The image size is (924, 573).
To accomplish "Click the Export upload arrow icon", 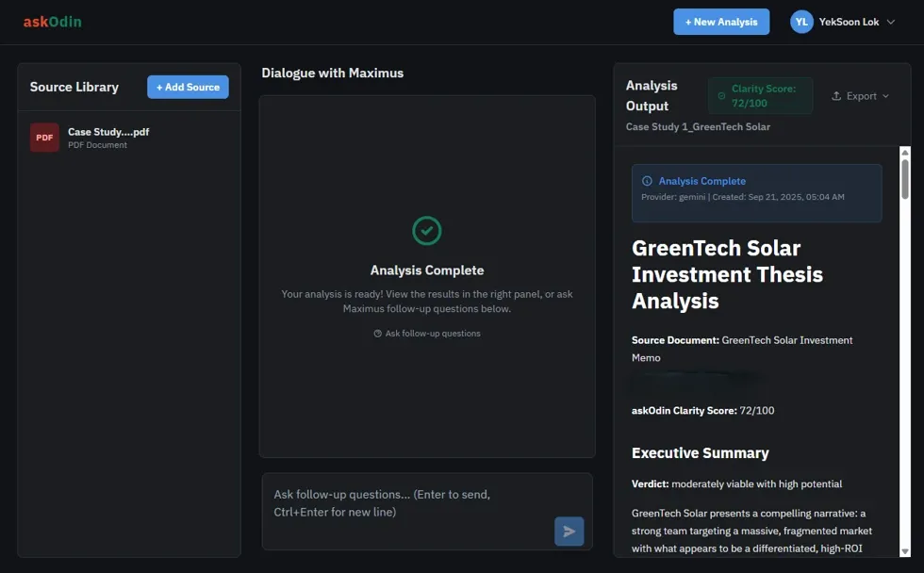I will 837,95.
